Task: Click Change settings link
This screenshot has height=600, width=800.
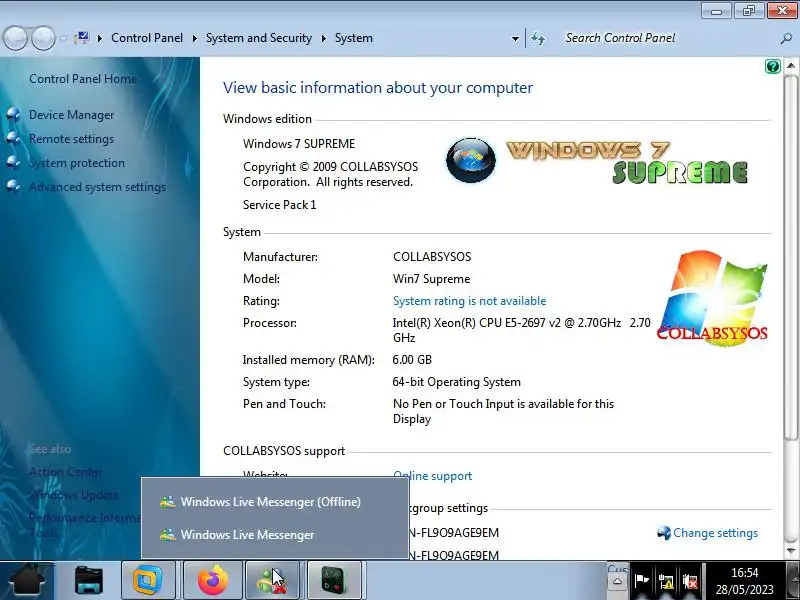Action: coord(715,533)
